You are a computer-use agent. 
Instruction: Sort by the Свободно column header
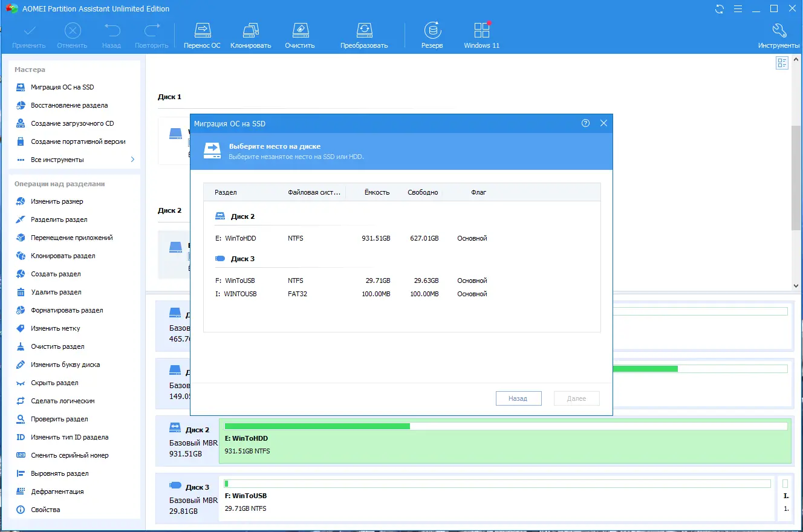(423, 192)
